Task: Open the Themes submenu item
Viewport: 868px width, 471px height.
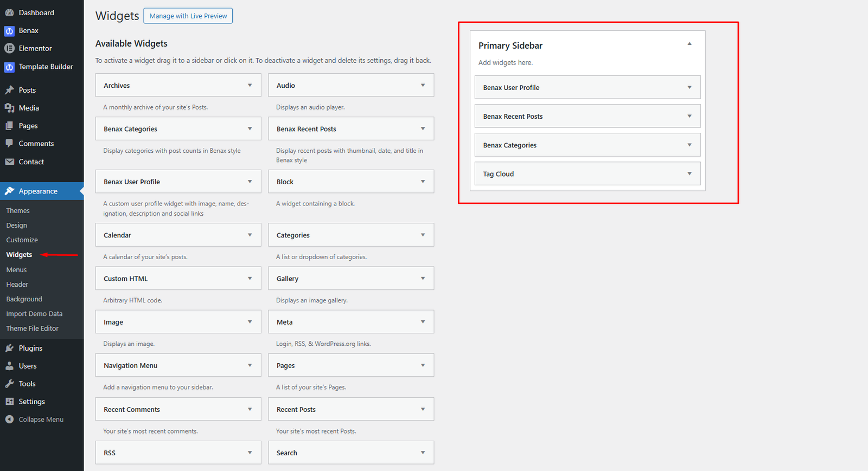Action: pos(18,211)
